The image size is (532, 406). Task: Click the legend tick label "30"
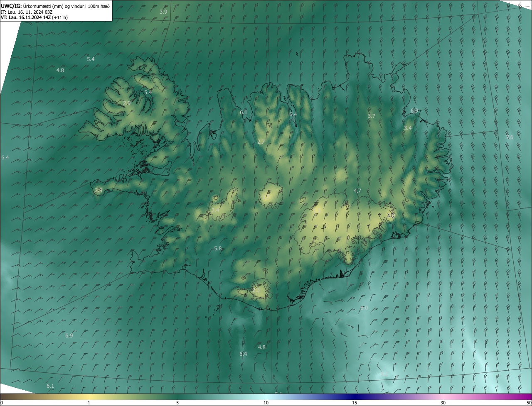click(x=443, y=403)
